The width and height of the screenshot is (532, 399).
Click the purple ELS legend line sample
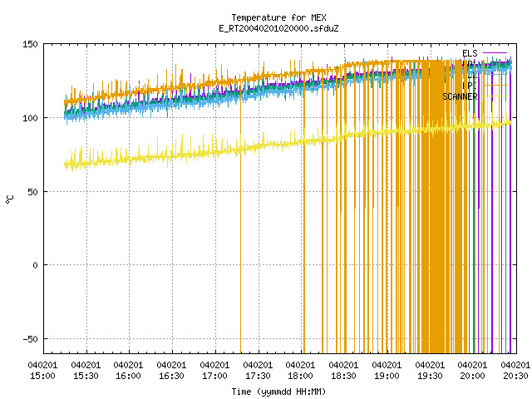(495, 53)
